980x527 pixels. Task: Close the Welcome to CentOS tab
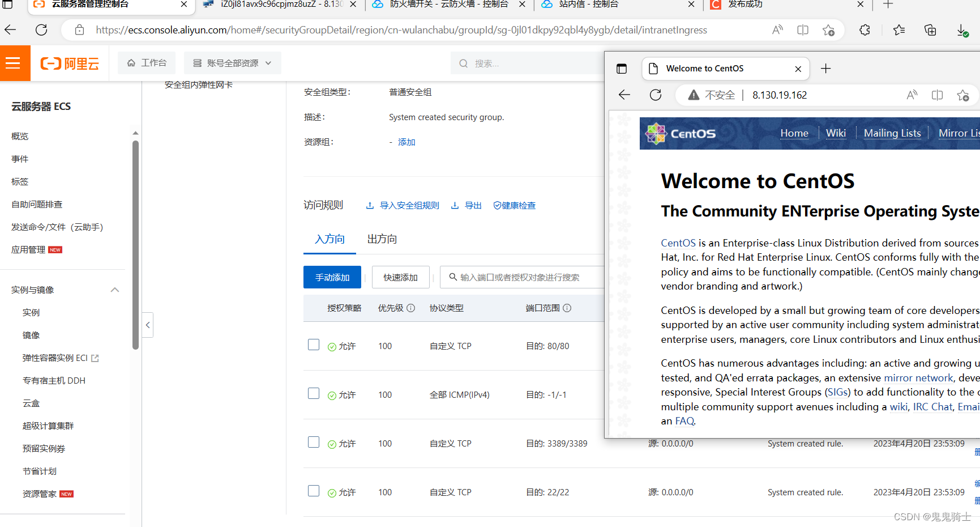pyautogui.click(x=798, y=69)
